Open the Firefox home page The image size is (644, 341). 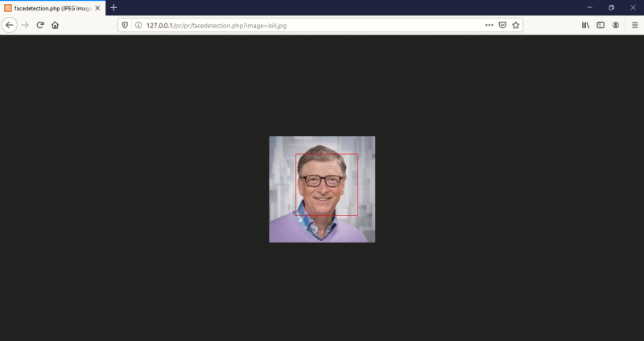(55, 25)
